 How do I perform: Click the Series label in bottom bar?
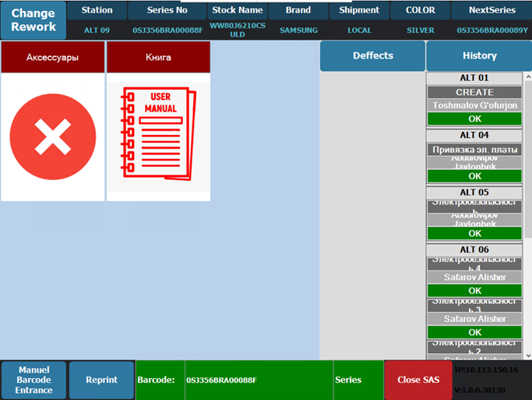348,381
